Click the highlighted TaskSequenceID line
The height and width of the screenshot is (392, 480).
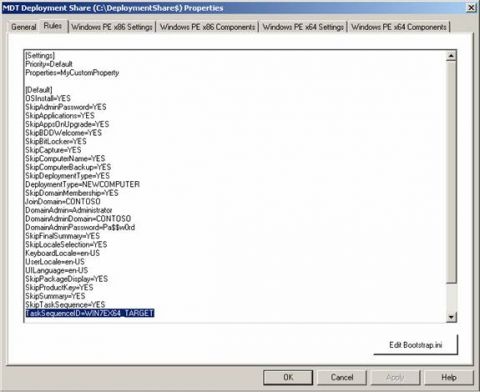pyautogui.click(x=90, y=313)
